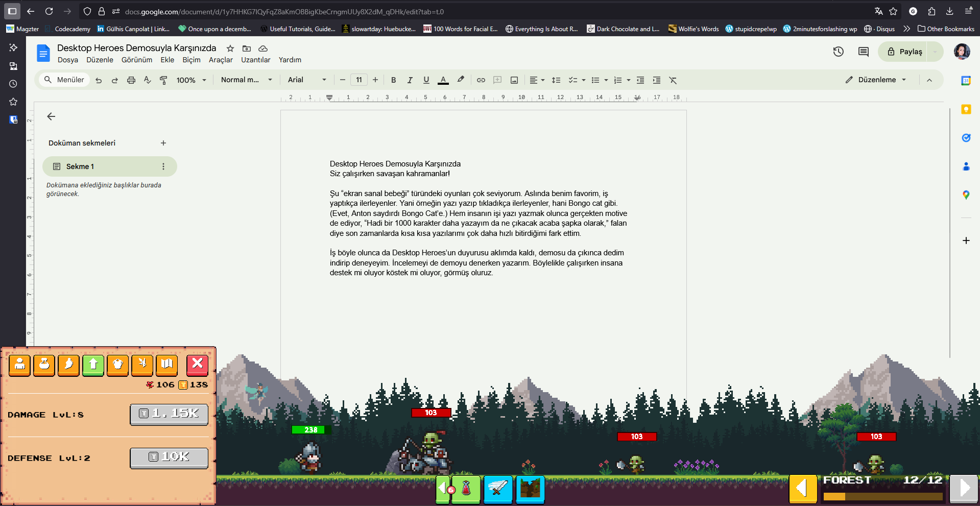Select the green upgrade arrow tab
Viewport: 980px width, 506px height.
click(x=93, y=365)
